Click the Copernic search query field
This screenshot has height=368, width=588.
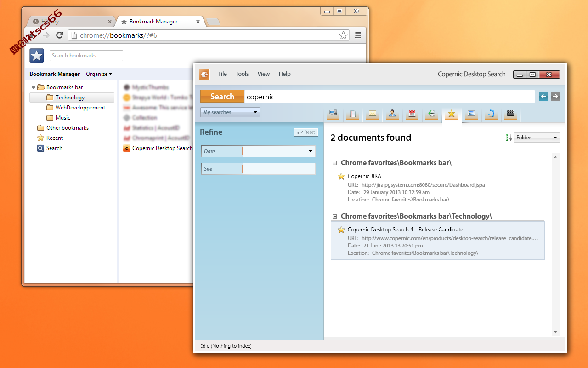(390, 96)
